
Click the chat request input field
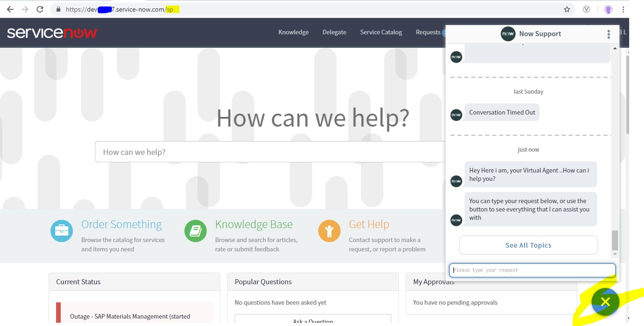[x=532, y=270]
